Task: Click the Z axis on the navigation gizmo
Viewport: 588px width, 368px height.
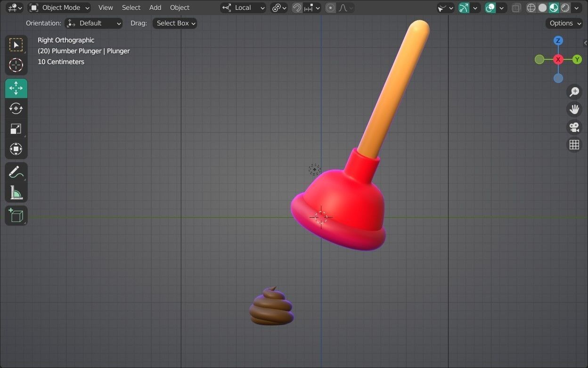Action: pyautogui.click(x=558, y=41)
